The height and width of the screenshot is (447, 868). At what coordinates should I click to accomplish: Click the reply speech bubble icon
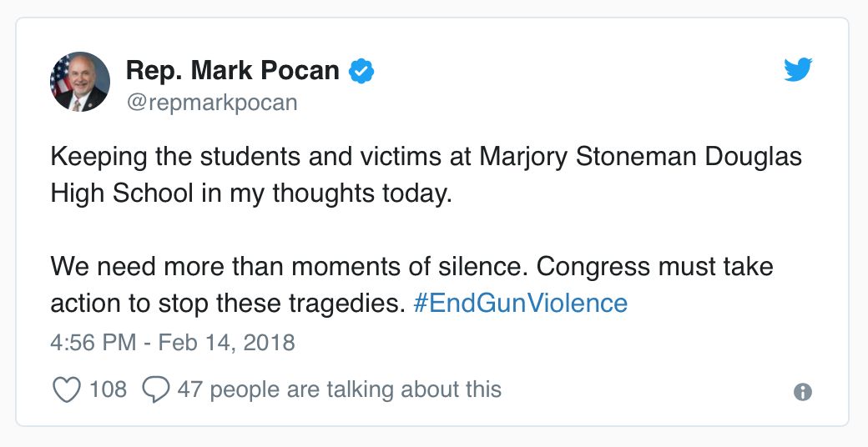click(x=156, y=389)
